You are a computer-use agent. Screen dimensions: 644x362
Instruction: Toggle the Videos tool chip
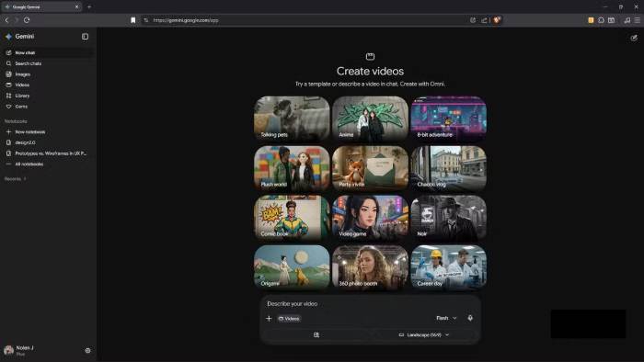tap(289, 319)
